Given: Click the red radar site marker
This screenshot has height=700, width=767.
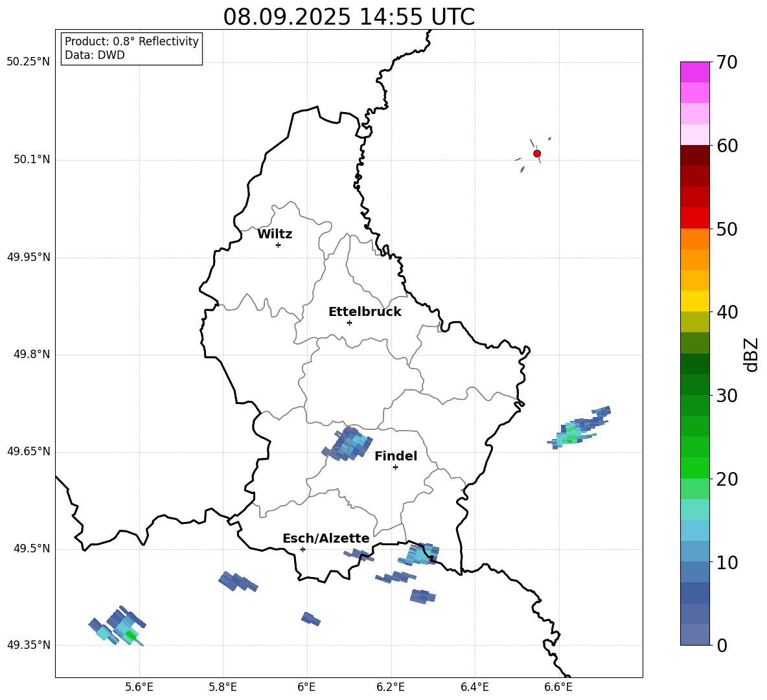Looking at the screenshot, I should click(536, 153).
